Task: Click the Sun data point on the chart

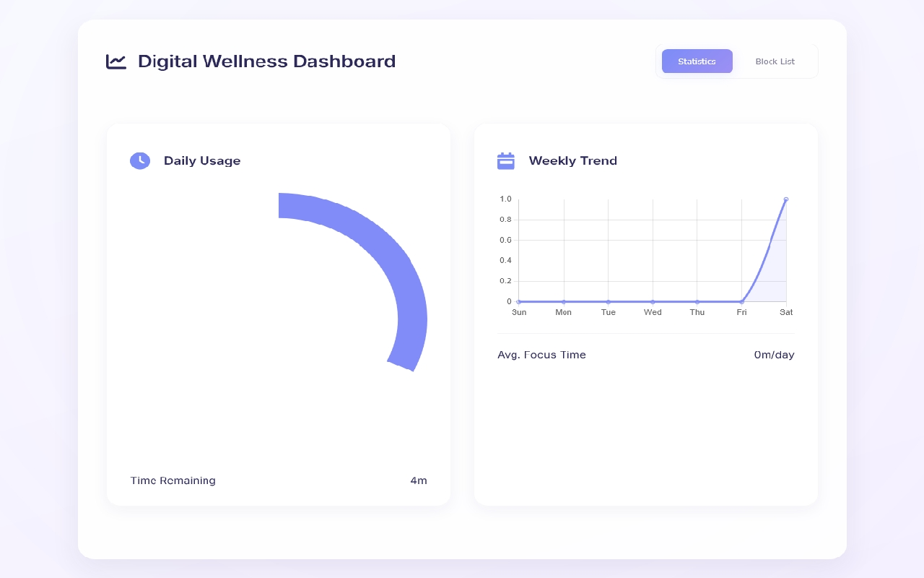Action: (519, 301)
